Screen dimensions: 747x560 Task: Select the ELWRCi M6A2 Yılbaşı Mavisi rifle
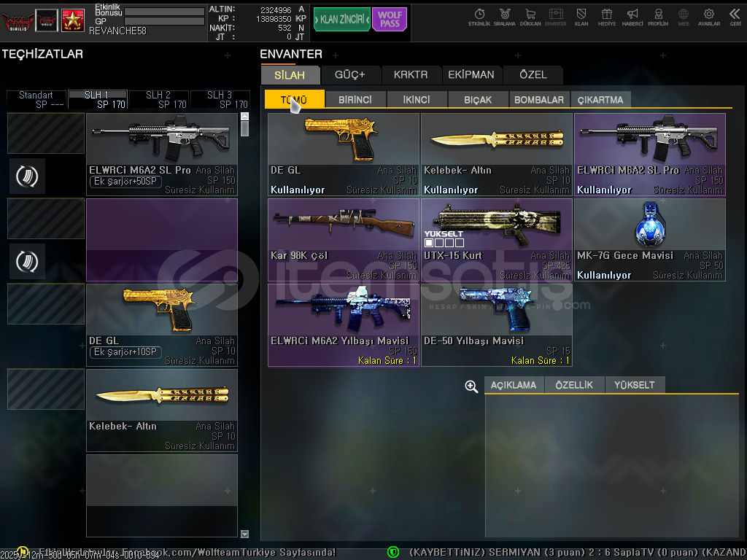(x=344, y=325)
